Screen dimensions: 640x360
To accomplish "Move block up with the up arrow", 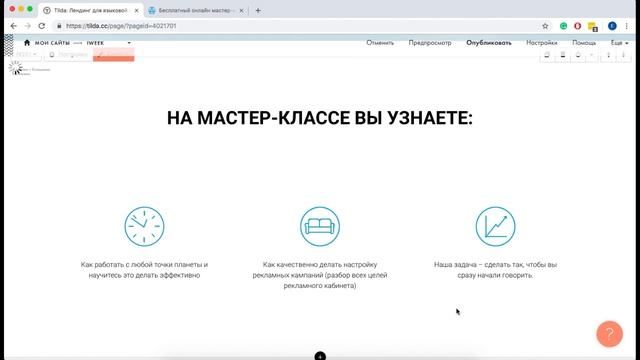I will click(x=608, y=55).
